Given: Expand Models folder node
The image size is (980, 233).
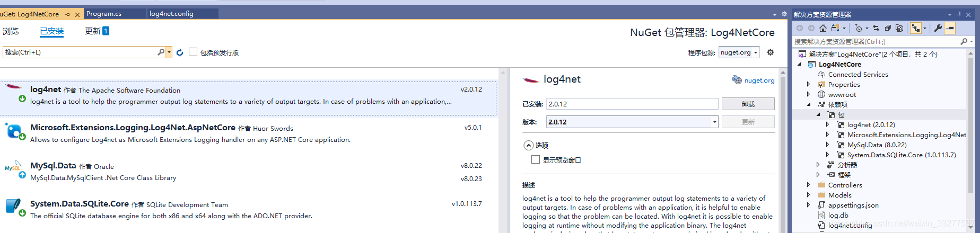Looking at the screenshot, I should click(808, 195).
